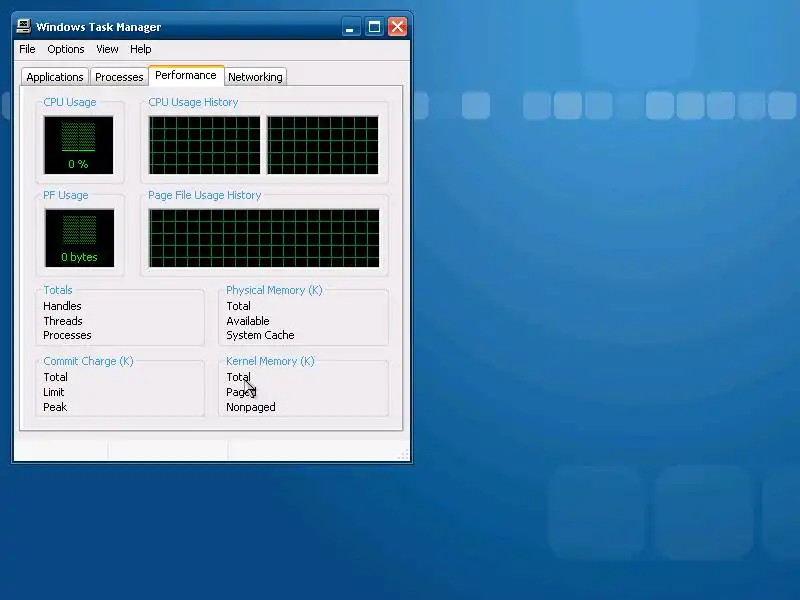
Task: Click the Threads label under Totals
Action: [63, 321]
